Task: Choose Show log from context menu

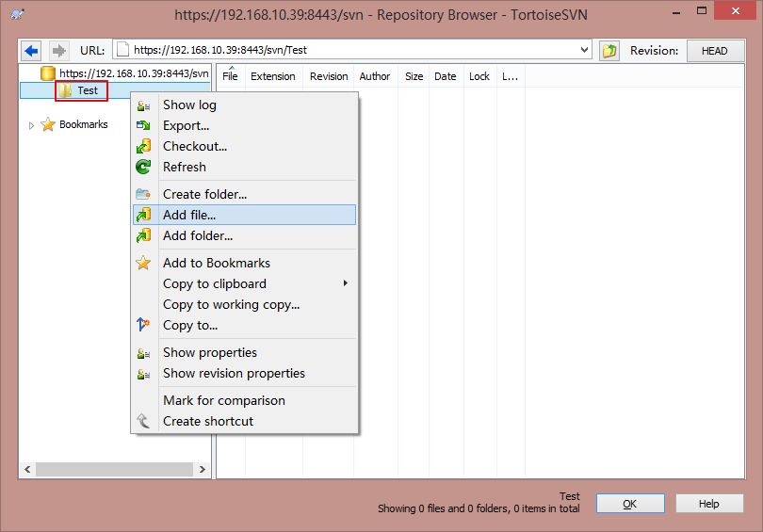Action: pos(244,105)
